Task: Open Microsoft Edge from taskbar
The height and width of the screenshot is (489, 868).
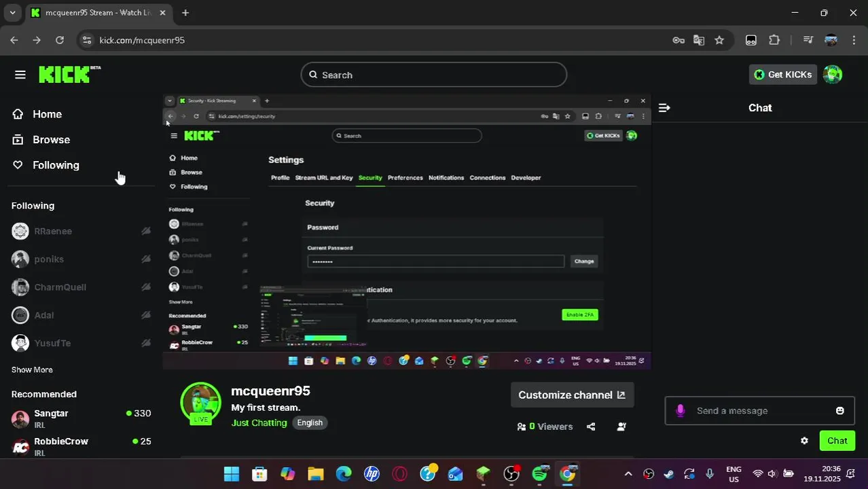Action: point(344,473)
